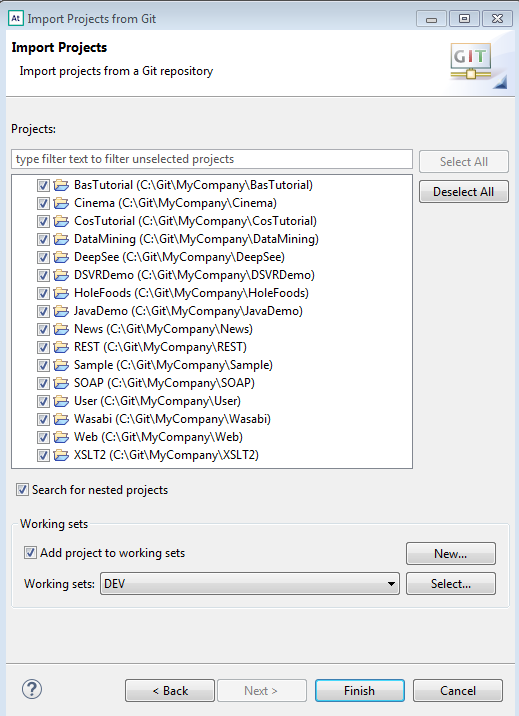Open the Working sets DEV dropdown

point(250,584)
